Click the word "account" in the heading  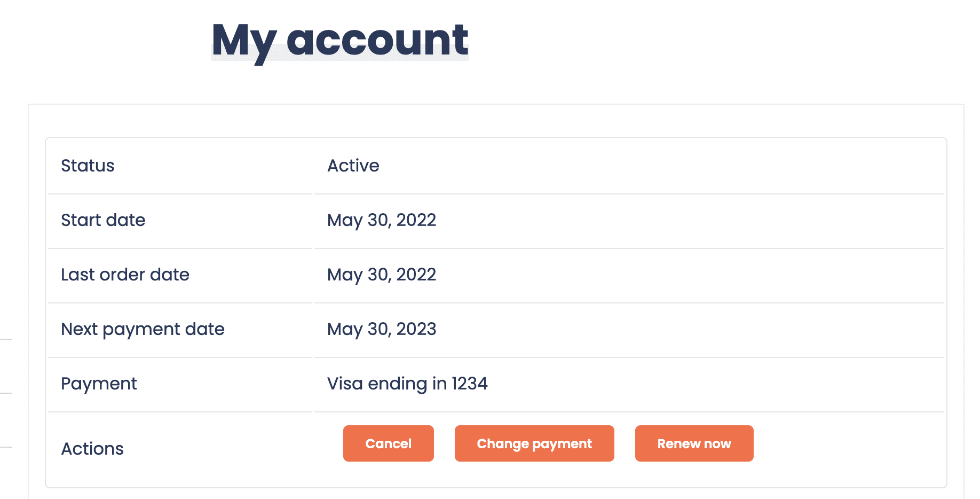point(377,41)
